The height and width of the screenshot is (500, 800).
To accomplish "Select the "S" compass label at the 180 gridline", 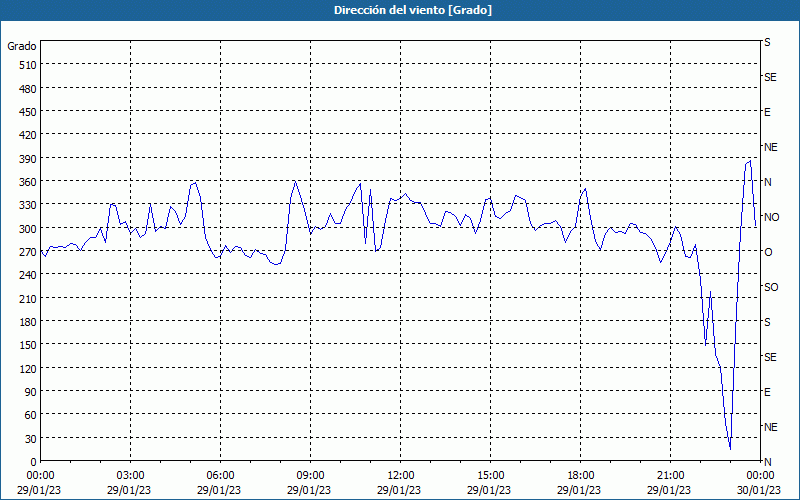I will click(x=767, y=322).
